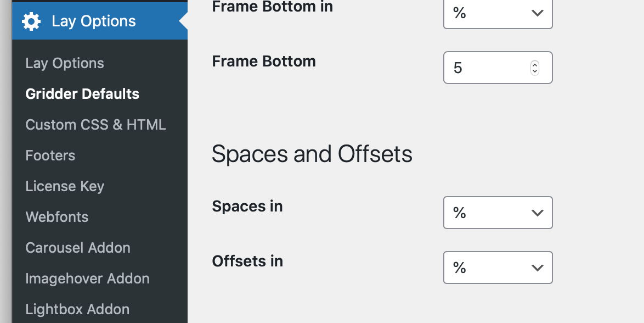Decrease Frame Bottom value with down arrow

point(535,71)
